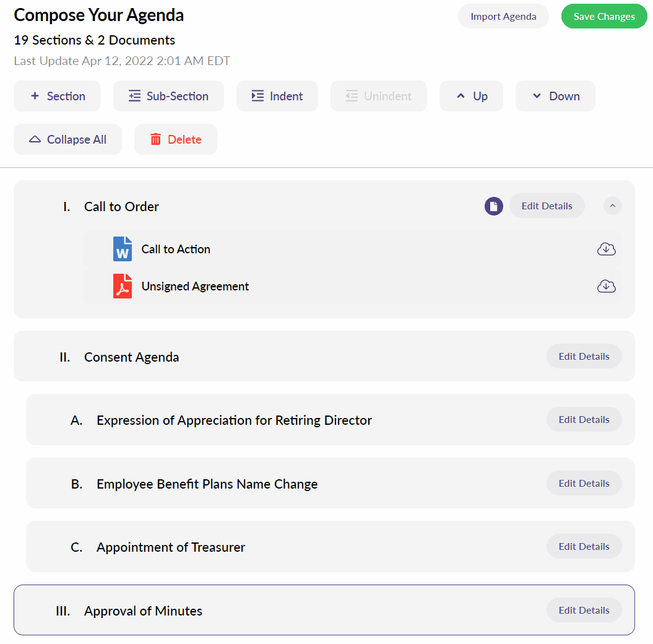Edit Details for Consent Agenda
The image size is (653, 644).
[x=584, y=356]
